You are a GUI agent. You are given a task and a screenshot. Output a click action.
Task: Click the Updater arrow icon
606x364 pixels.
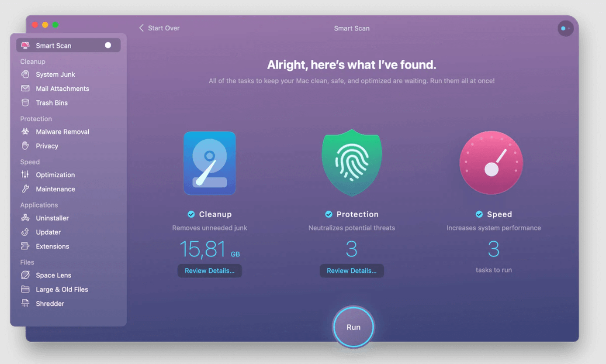[x=25, y=232]
